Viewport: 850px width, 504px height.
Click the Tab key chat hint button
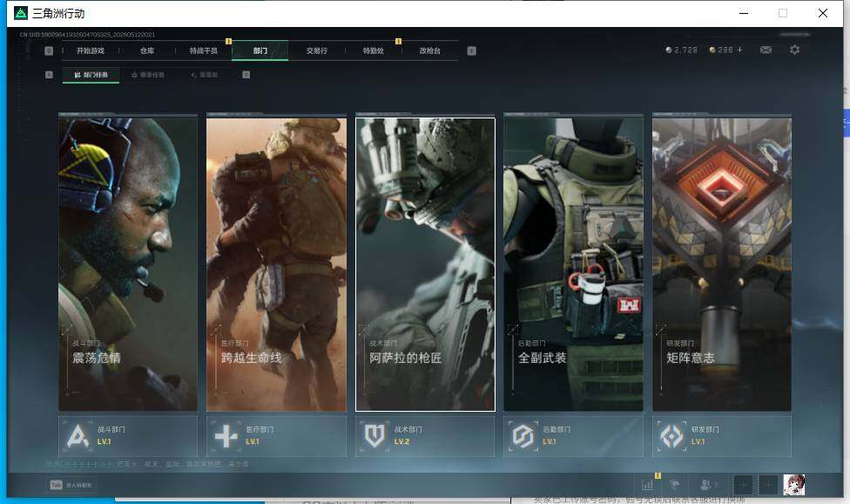pos(71,485)
